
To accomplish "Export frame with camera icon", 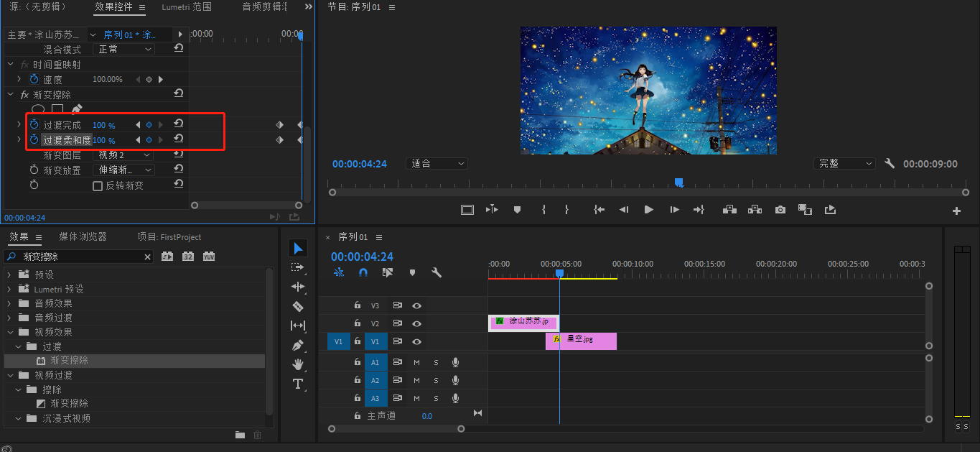I will click(780, 210).
